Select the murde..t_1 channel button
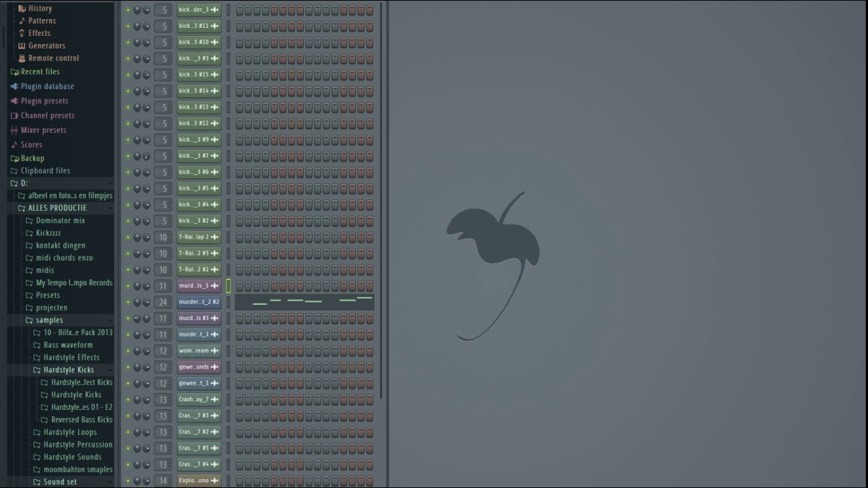Screen dimensions: 868x488 click(199, 335)
